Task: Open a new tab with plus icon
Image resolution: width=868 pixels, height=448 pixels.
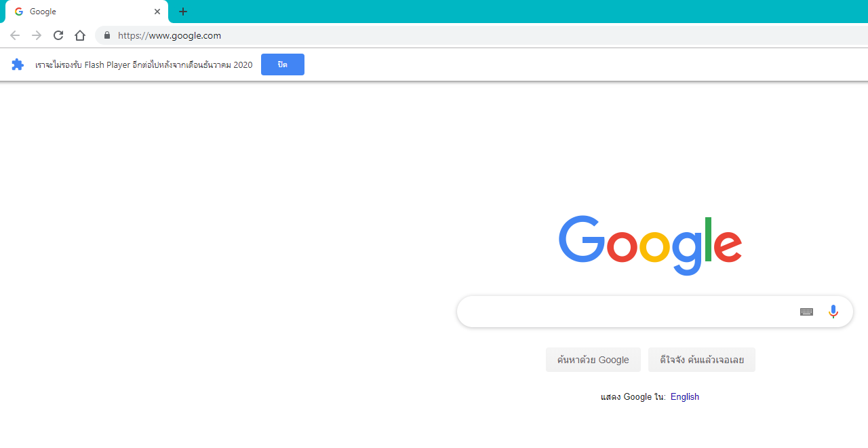Action: click(183, 12)
